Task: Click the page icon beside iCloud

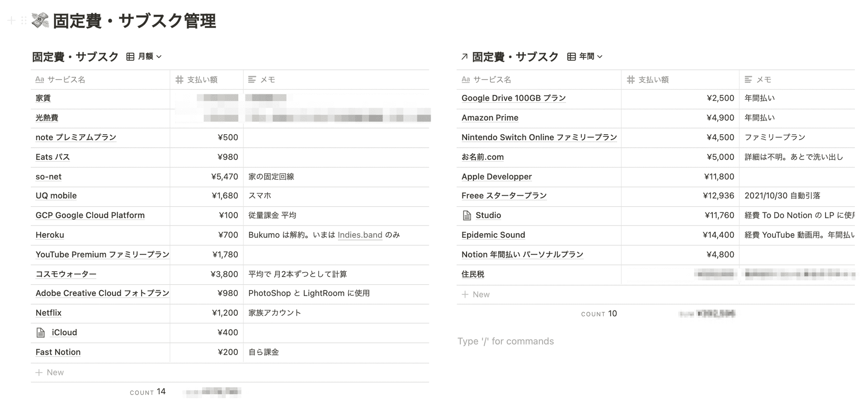Action: pos(41,333)
